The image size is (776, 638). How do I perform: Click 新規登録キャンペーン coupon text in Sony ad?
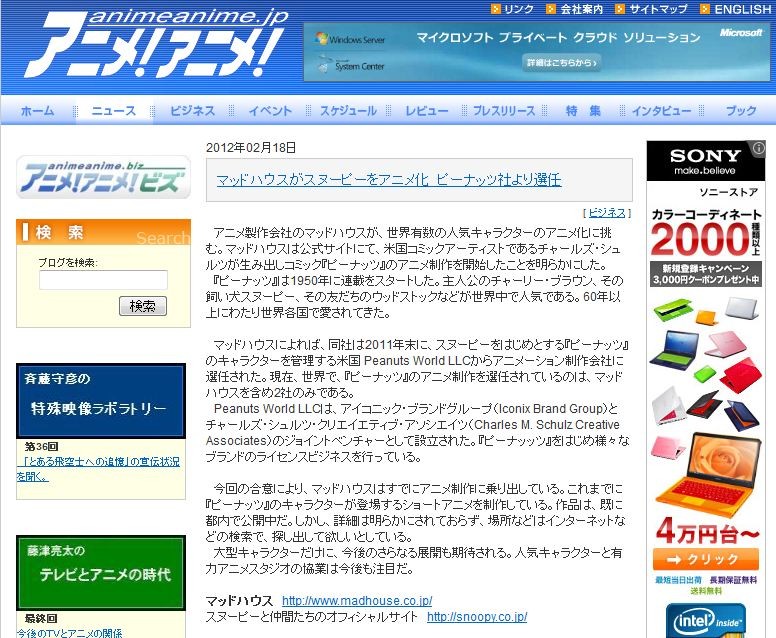[x=706, y=274]
